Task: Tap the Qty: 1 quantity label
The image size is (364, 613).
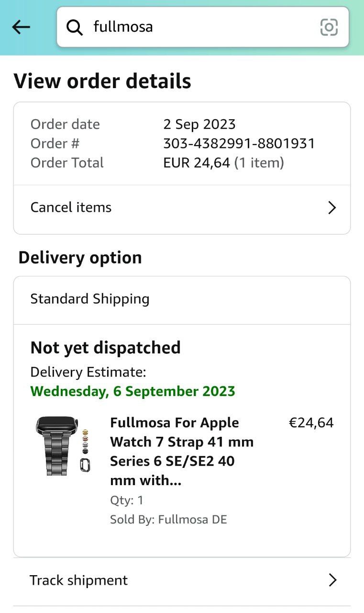Action: point(127,500)
